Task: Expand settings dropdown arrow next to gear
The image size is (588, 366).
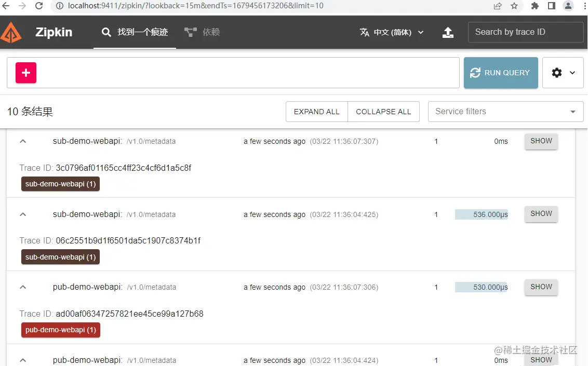Action: pos(572,73)
